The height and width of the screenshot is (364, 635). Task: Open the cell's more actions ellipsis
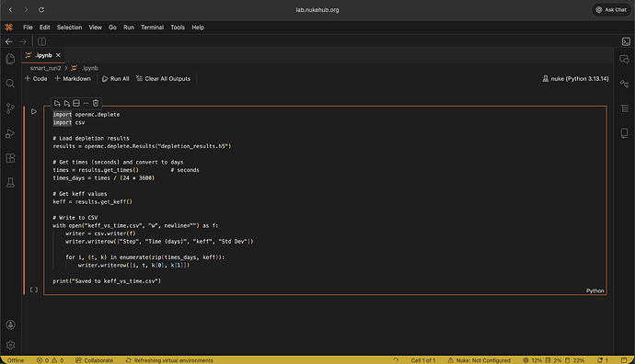(x=86, y=103)
